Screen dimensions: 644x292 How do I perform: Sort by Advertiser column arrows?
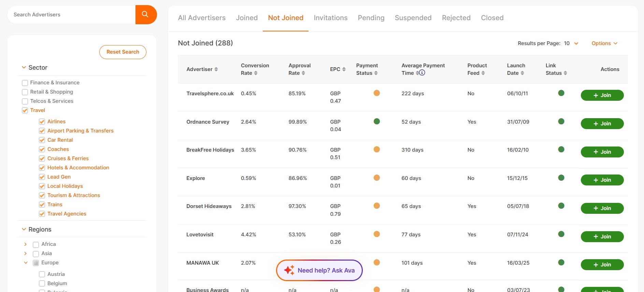pyautogui.click(x=216, y=69)
